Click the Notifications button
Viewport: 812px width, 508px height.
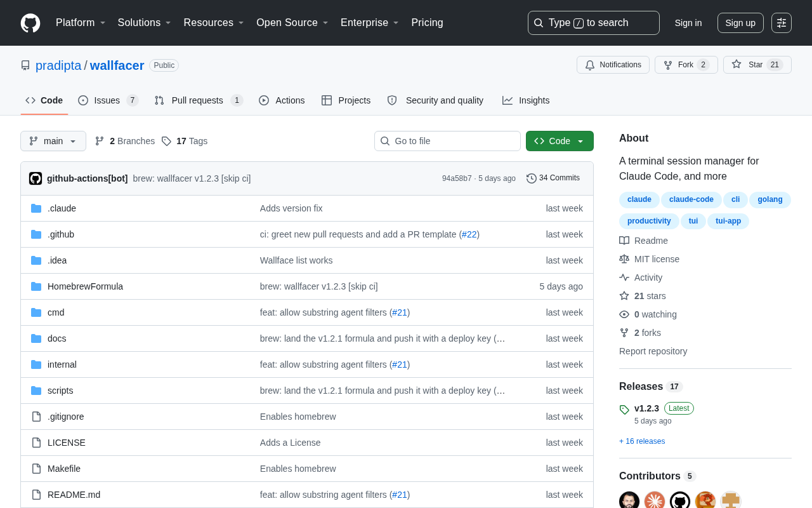click(x=613, y=65)
